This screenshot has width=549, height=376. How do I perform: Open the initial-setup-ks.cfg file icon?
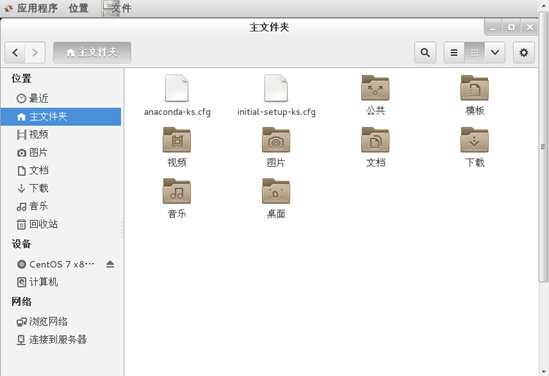click(276, 88)
